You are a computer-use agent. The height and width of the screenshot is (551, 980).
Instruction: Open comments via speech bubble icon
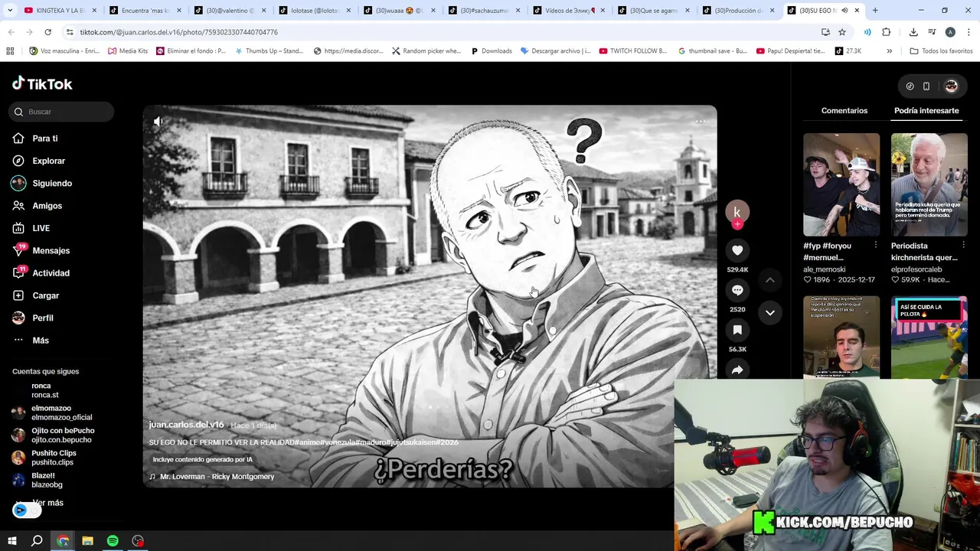coord(737,290)
